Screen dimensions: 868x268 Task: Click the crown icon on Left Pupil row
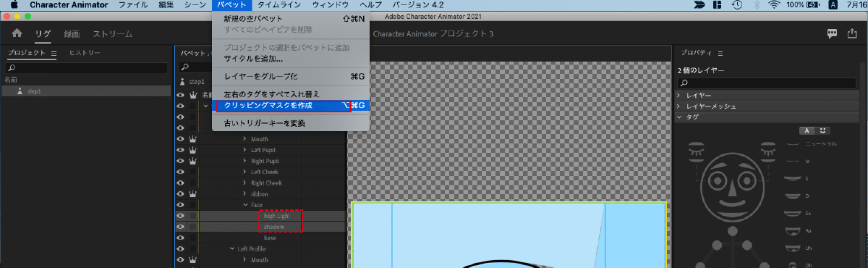pyautogui.click(x=193, y=150)
